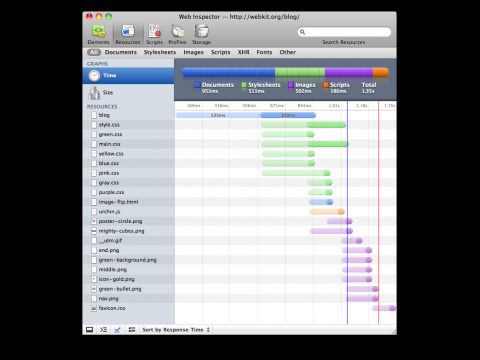Click the Images legend swatch
The height and width of the screenshot is (360, 480).
tap(291, 85)
